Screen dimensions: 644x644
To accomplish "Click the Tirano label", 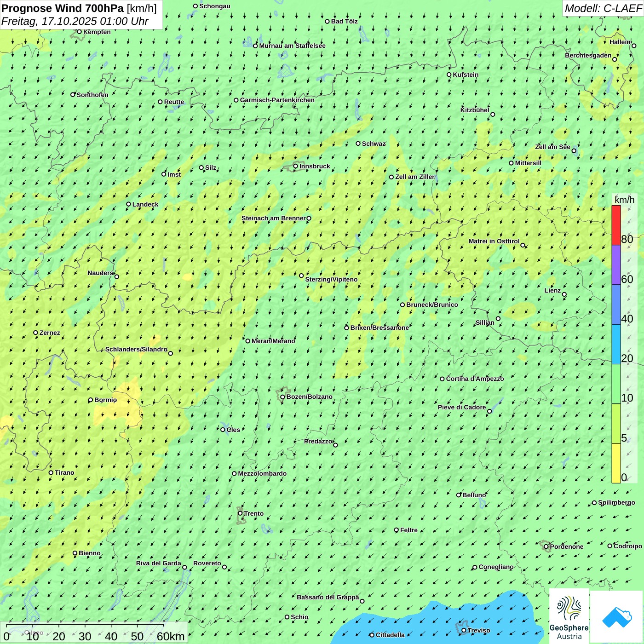I will 64,472.
